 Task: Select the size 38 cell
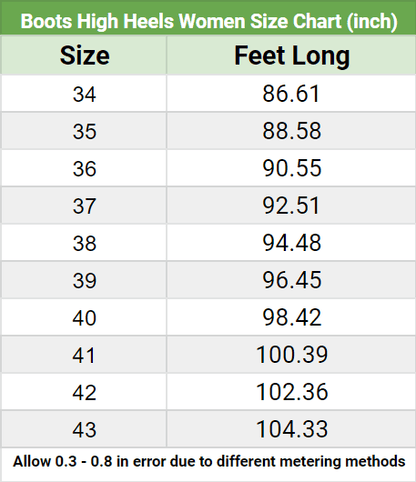(84, 243)
